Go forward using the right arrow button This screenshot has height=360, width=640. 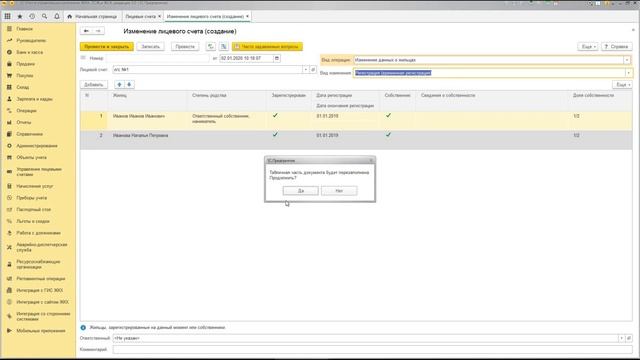[98, 31]
